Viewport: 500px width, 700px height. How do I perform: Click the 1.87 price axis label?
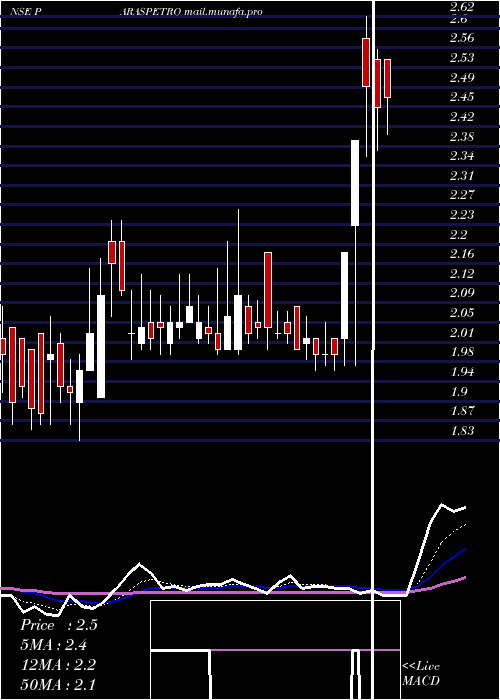(462, 411)
